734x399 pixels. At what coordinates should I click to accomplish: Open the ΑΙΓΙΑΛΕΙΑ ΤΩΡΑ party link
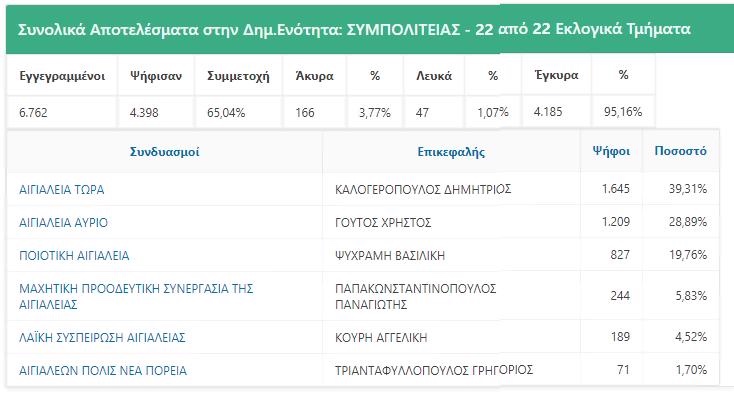(x=61, y=190)
